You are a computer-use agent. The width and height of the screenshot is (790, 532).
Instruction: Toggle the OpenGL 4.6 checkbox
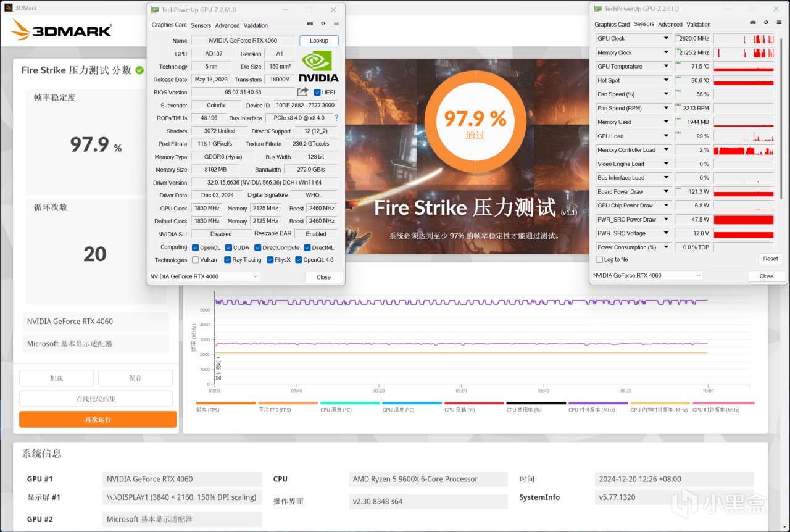coord(299,260)
